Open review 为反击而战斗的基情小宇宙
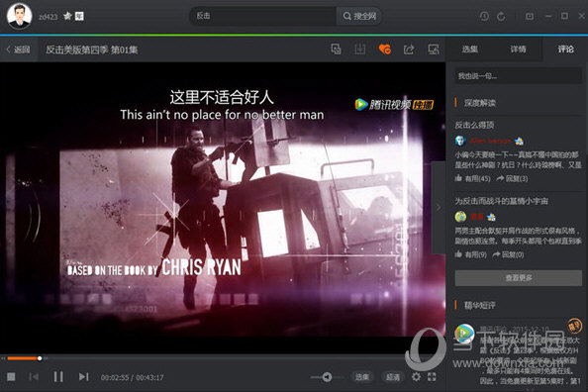588x392 pixels. tap(501, 201)
